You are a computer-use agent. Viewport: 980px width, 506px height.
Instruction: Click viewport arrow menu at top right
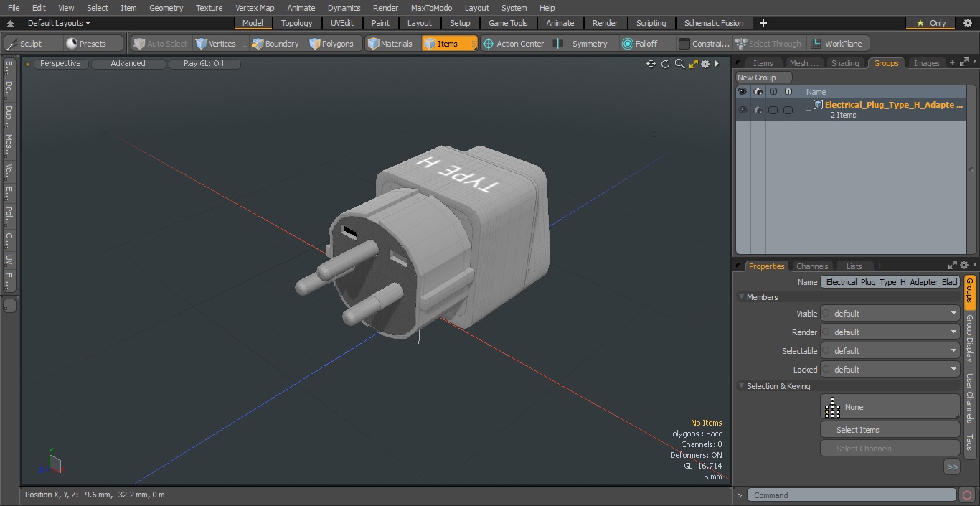tap(717, 64)
